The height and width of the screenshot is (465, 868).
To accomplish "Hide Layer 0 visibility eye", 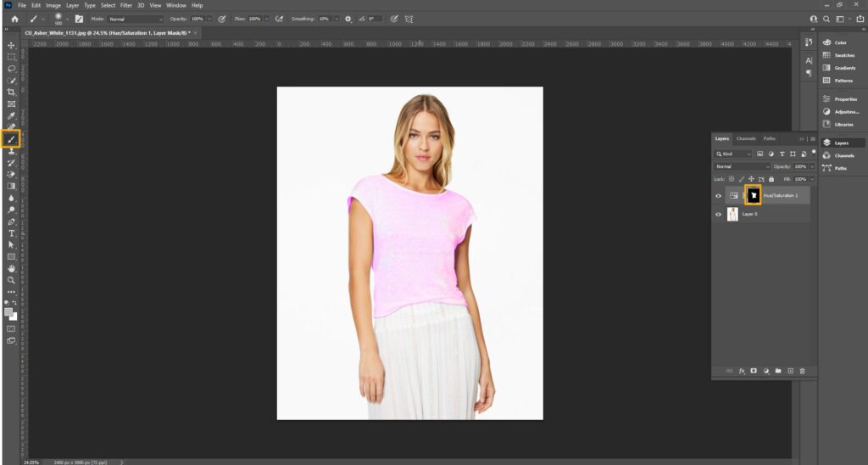I will (x=718, y=214).
